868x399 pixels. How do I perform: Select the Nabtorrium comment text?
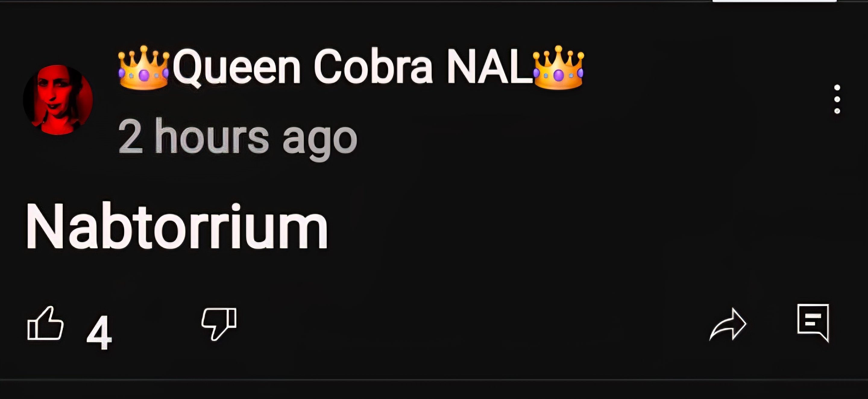(x=177, y=225)
